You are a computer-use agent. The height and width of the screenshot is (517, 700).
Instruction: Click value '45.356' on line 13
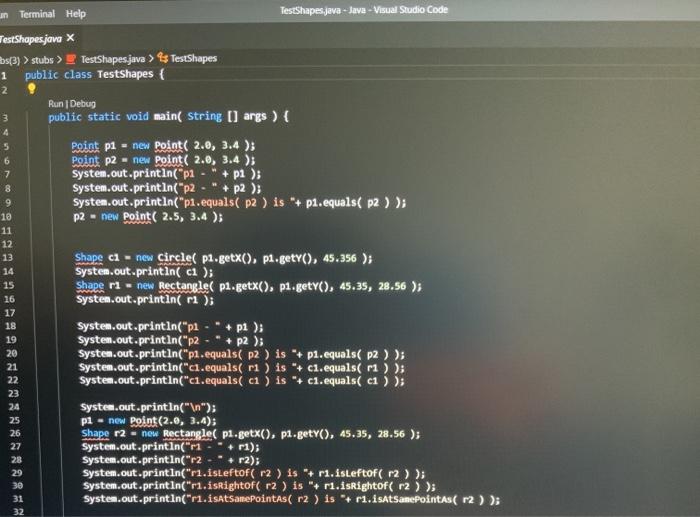340,258
